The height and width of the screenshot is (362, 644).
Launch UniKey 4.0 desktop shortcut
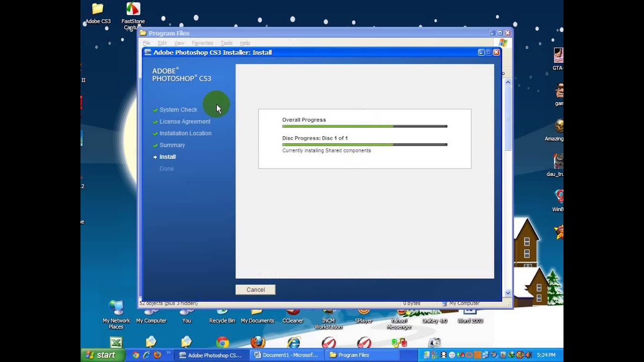point(435,317)
